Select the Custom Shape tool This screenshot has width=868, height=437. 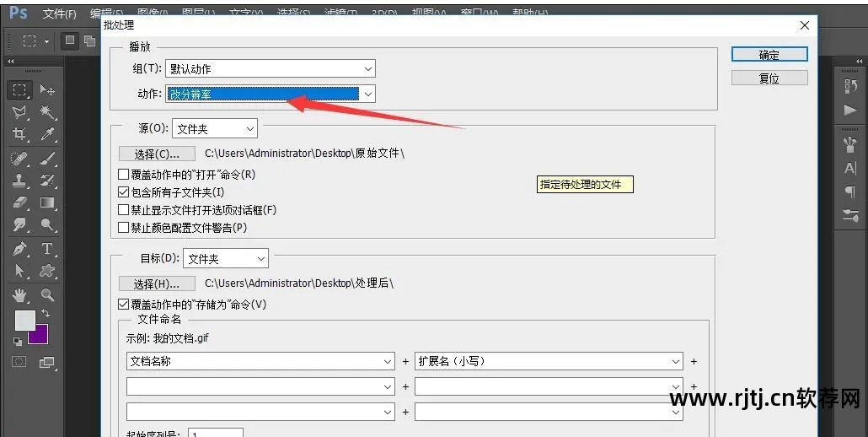[x=47, y=270]
